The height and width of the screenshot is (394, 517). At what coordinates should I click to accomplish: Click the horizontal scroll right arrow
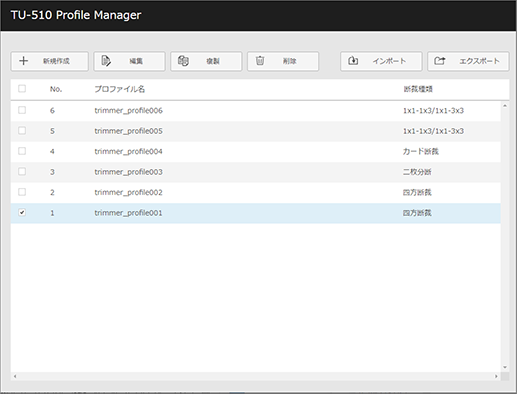click(496, 376)
